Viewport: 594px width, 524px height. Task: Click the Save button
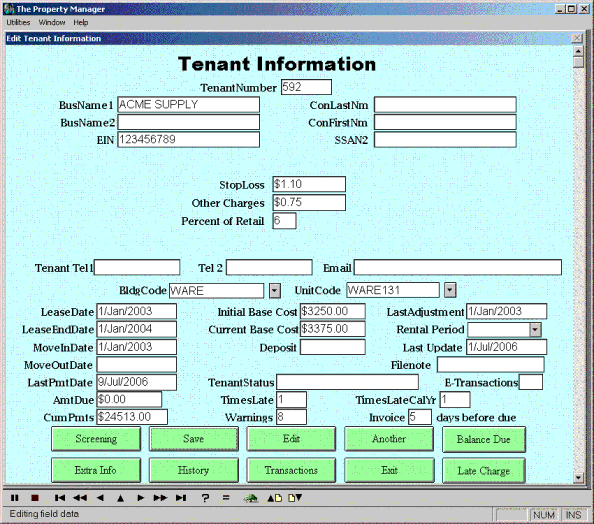click(x=194, y=439)
